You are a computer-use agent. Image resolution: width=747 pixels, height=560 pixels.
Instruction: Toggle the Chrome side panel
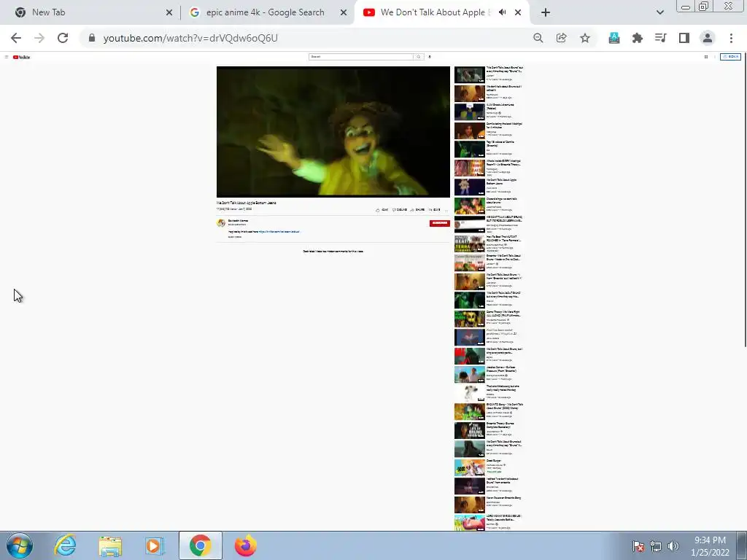pos(684,38)
